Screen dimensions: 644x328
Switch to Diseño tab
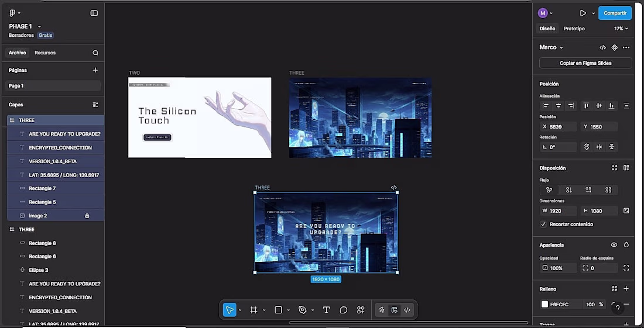(x=547, y=29)
